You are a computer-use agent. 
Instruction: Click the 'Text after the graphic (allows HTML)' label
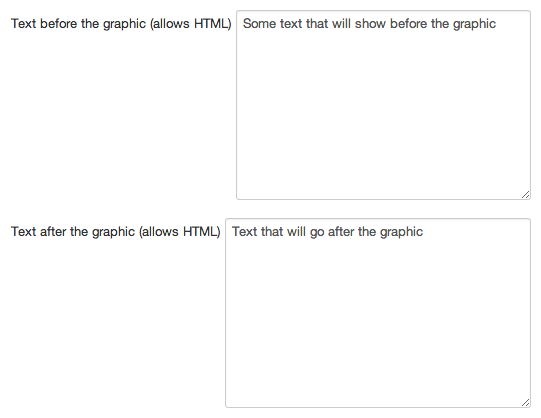click(116, 232)
